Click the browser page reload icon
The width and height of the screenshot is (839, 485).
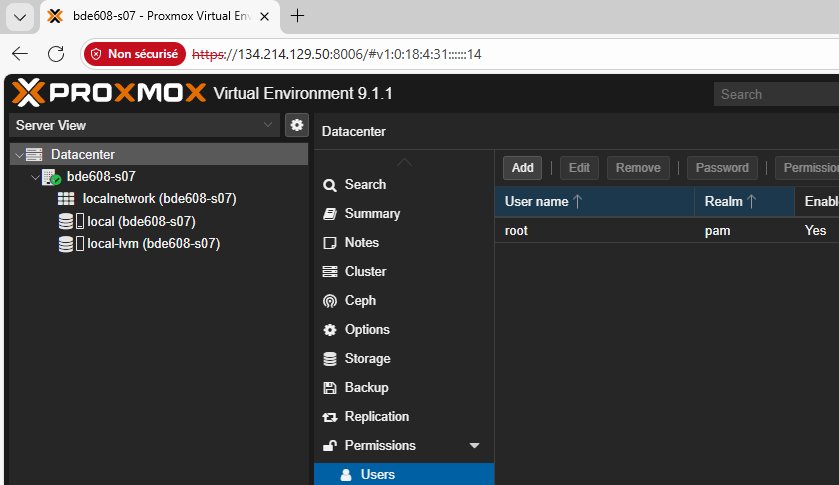(x=56, y=54)
